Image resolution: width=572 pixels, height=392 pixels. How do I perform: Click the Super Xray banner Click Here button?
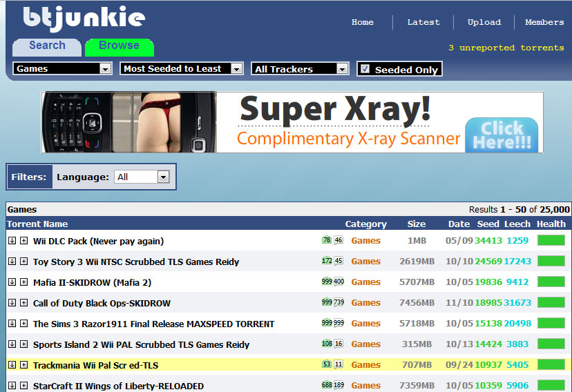click(502, 135)
